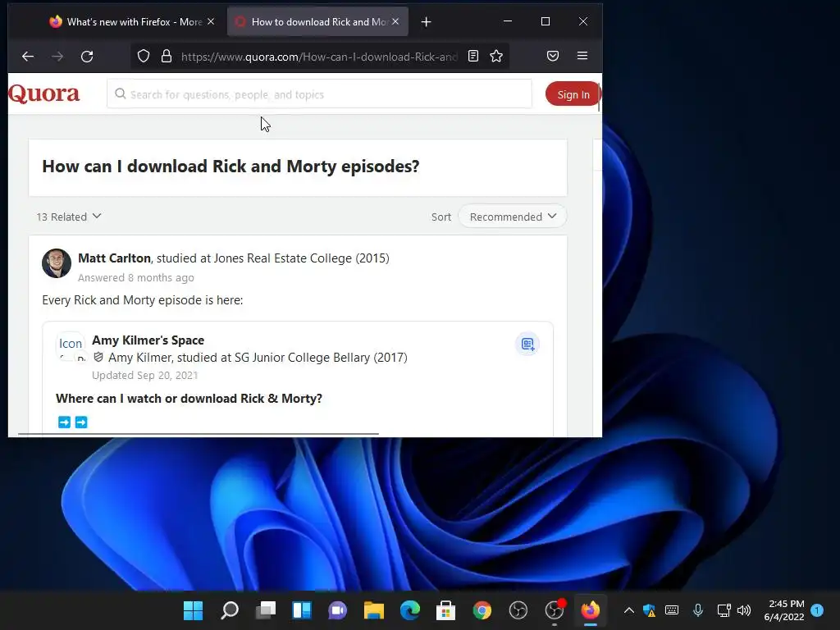This screenshot has height=630, width=840.
Task: Click the first blue arrow emoji in answer
Action: pyautogui.click(x=64, y=422)
